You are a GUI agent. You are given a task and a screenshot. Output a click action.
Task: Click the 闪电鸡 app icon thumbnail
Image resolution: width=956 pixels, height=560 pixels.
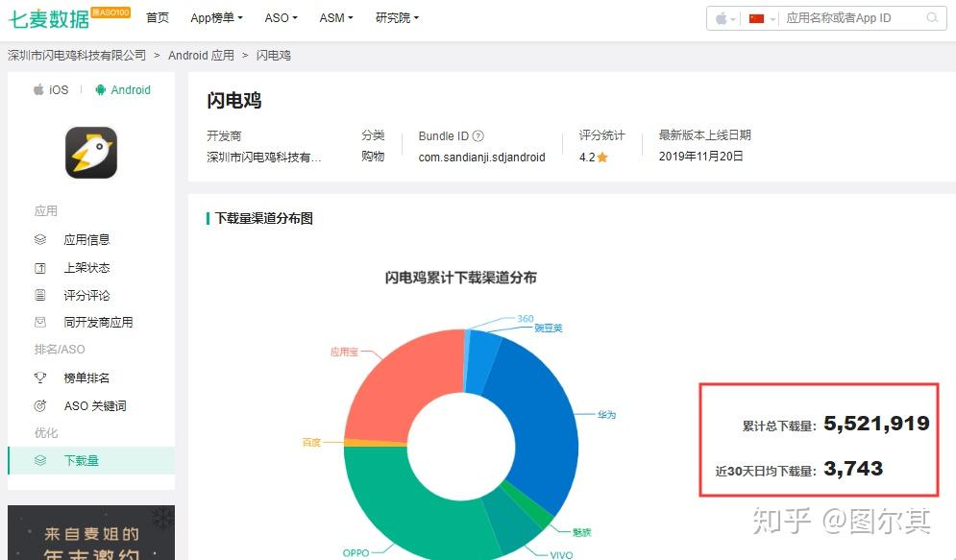[91, 153]
